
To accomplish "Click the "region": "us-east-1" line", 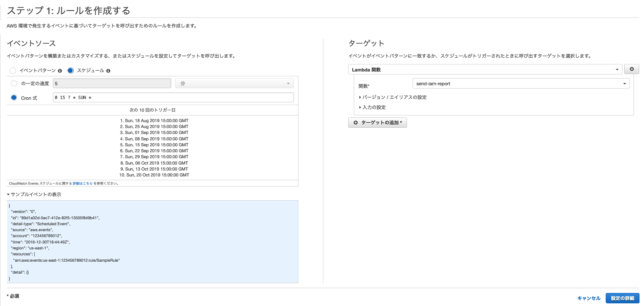I will coord(30,248).
